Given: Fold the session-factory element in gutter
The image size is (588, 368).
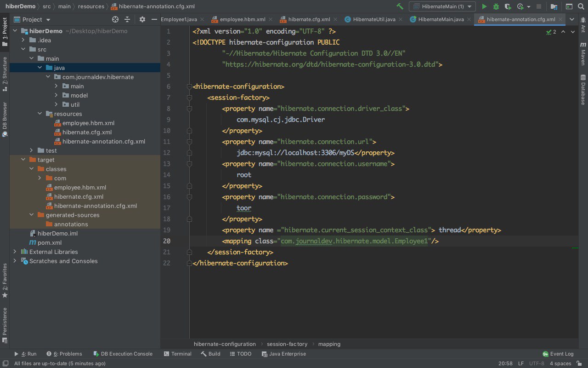Looking at the screenshot, I should (x=189, y=98).
